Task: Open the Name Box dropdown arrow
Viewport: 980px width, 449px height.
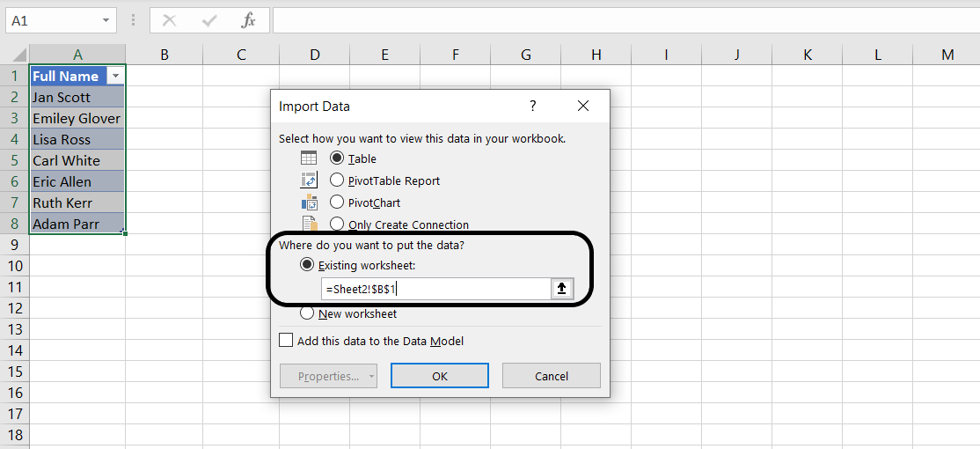Action: click(106, 20)
